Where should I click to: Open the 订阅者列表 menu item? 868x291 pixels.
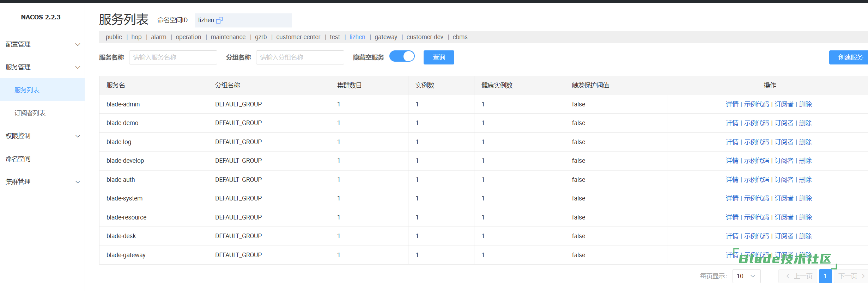[x=30, y=113]
